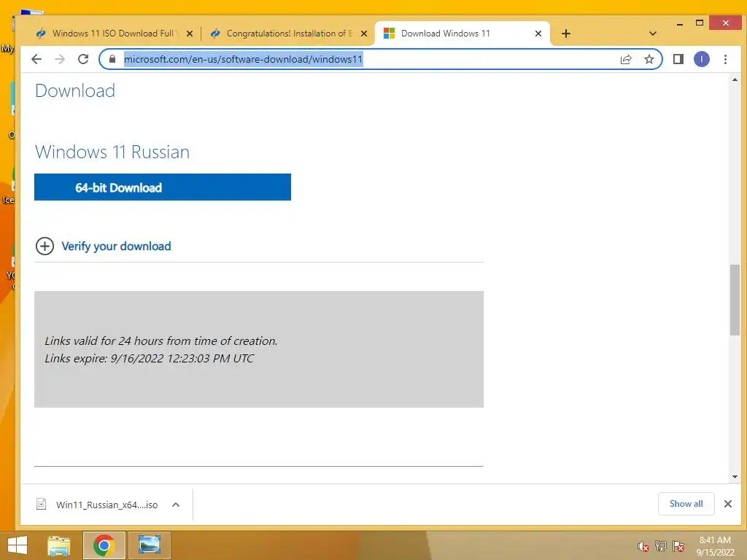This screenshot has width=747, height=560.
Task: Share this page using the share icon
Action: (x=625, y=59)
